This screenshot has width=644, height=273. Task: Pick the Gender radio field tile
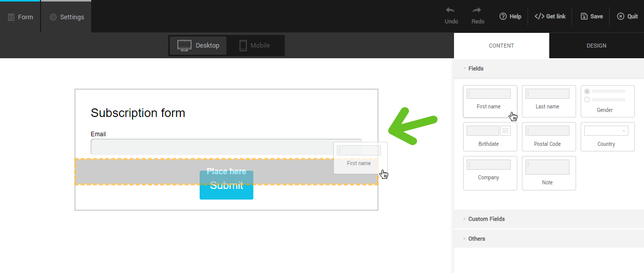607,101
